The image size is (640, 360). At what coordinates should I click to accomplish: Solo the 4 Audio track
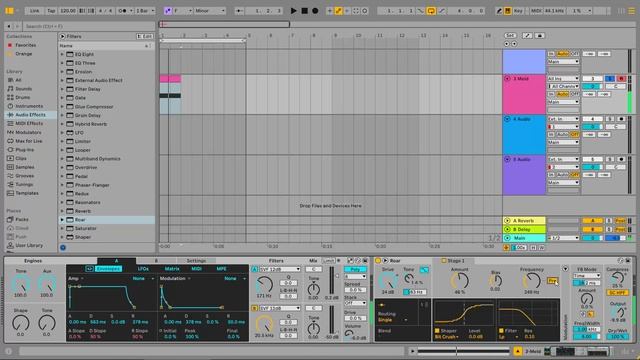609,119
